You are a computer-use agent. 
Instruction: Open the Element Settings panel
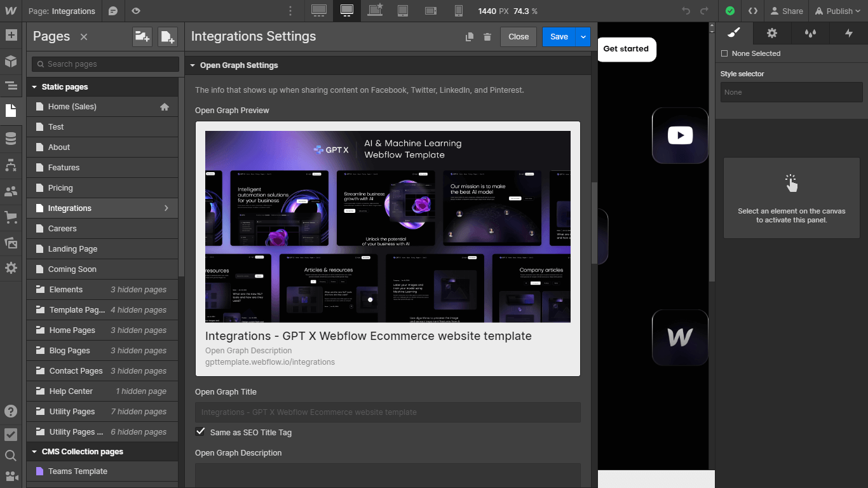(771, 33)
